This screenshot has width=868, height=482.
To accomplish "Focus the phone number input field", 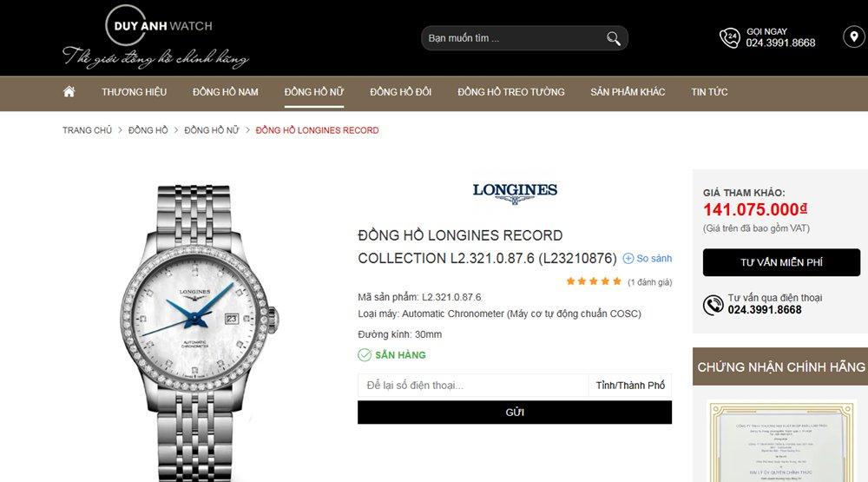I will pos(473,385).
